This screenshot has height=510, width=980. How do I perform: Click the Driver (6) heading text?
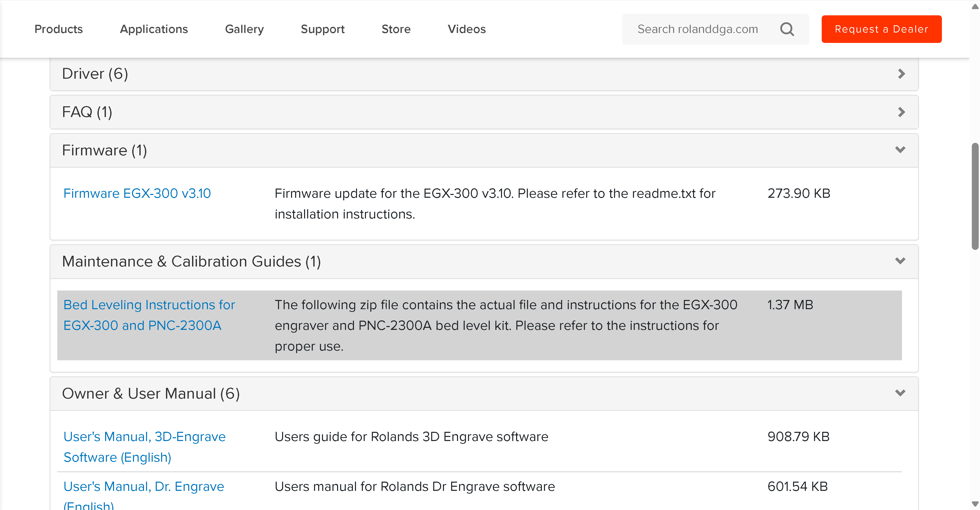[x=95, y=74]
